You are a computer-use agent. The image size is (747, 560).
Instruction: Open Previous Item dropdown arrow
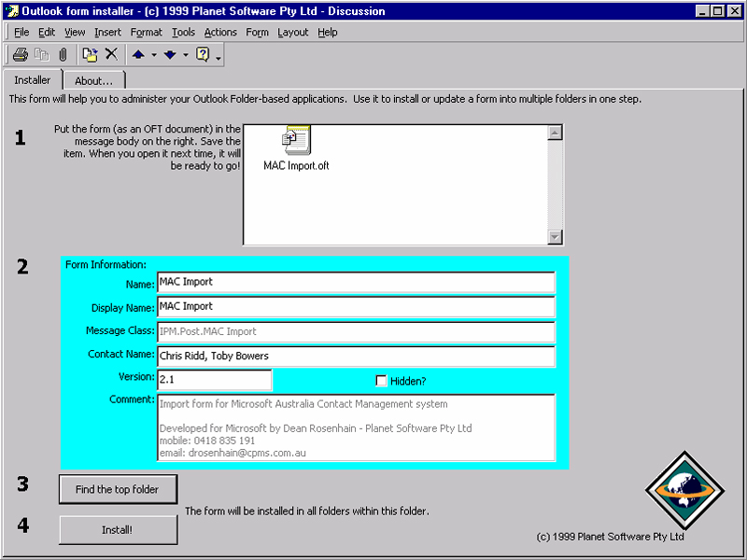coord(154,55)
